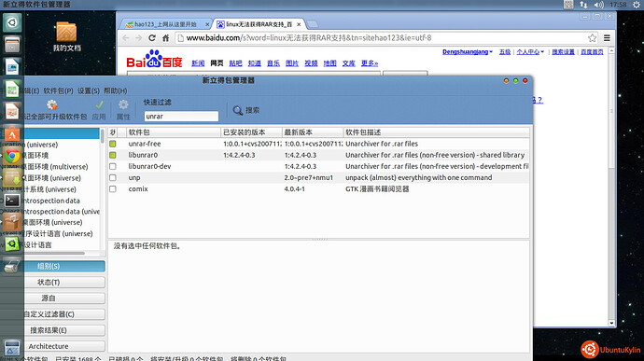Sort by 最新版本 column header
644x361 pixels.
coord(313,132)
